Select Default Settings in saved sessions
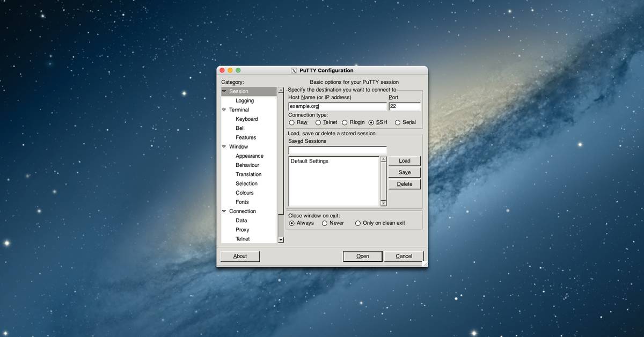 (310, 161)
